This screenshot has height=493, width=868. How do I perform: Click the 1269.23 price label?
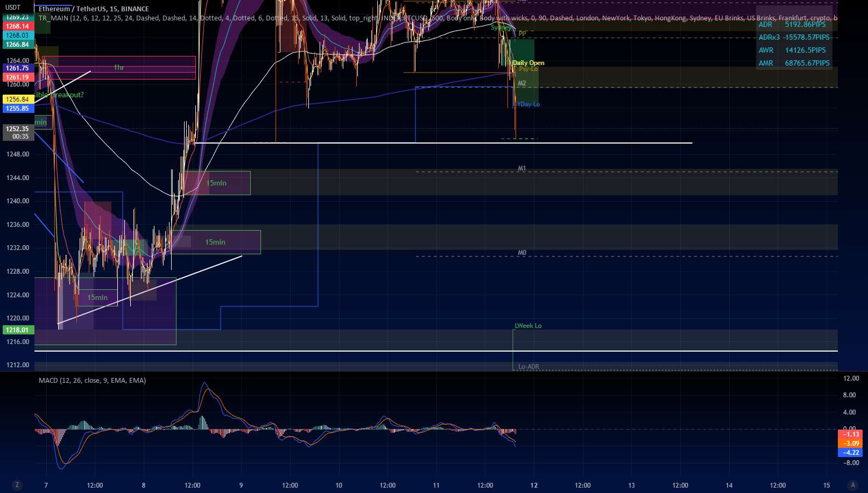coord(18,17)
